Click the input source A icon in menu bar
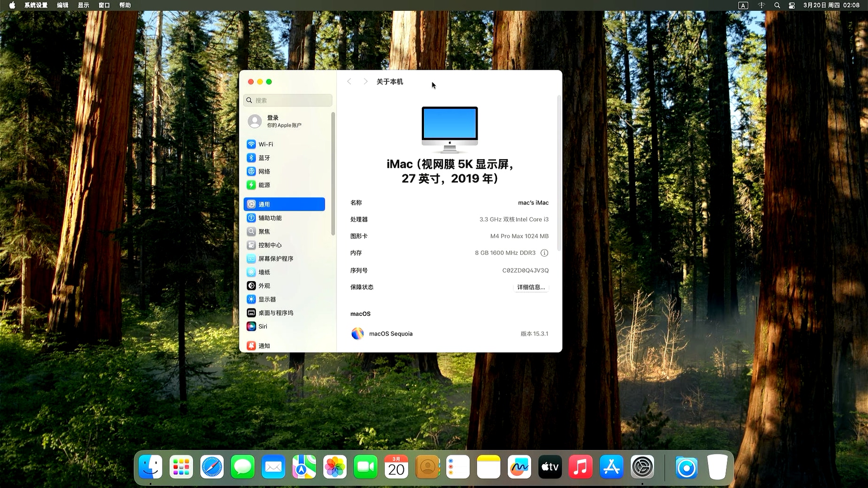Viewport: 868px width, 488px height. click(x=743, y=5)
